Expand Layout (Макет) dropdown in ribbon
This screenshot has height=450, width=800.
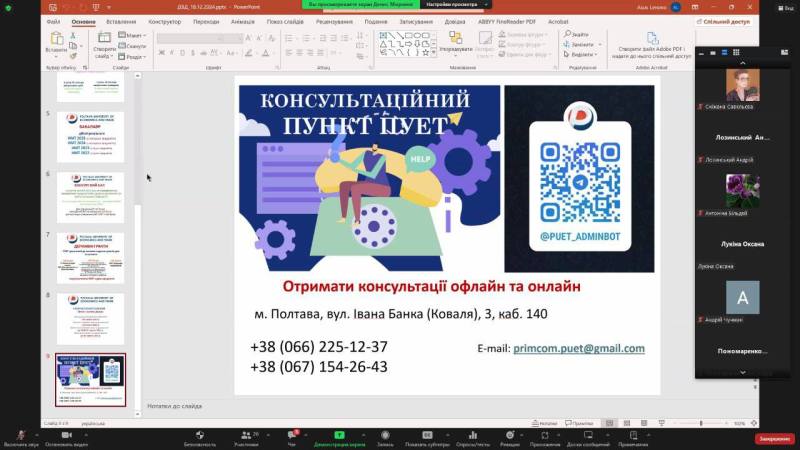136,35
